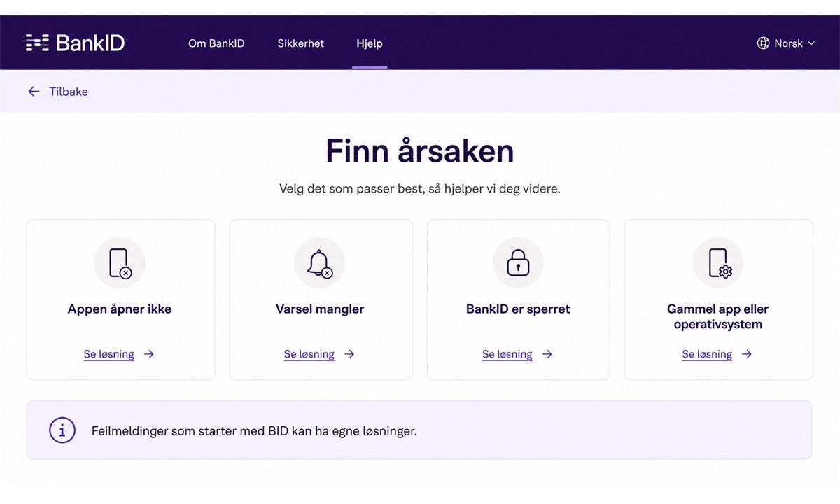The image size is (840, 504).
Task: Click the globe language icon
Action: [x=763, y=43]
